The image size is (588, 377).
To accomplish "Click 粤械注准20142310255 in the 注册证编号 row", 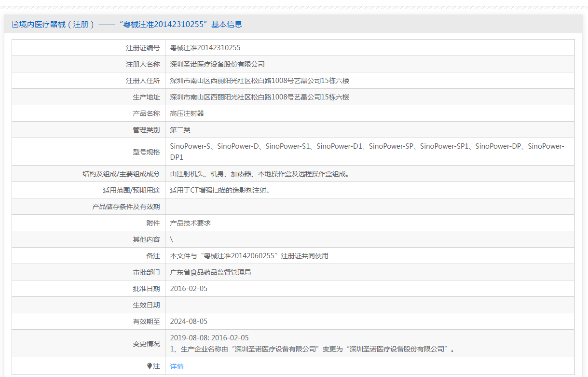I will click(205, 48).
